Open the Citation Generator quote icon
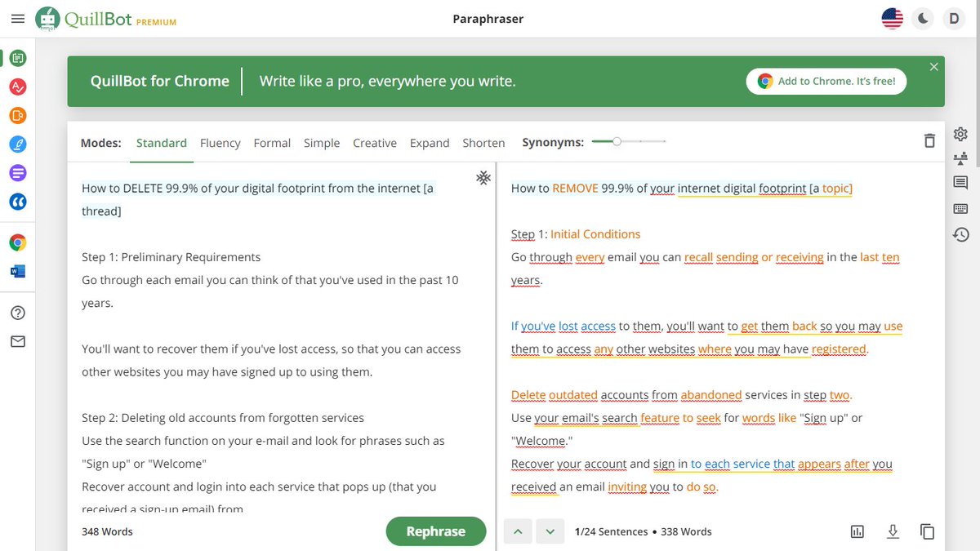 [x=17, y=201]
